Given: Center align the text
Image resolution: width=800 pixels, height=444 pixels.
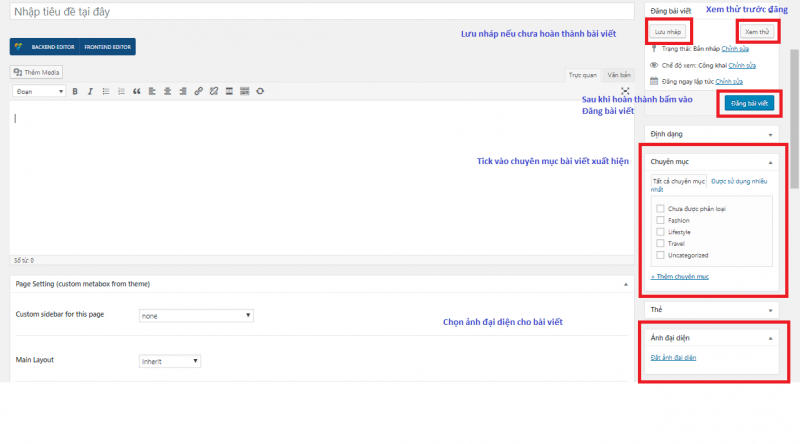Looking at the screenshot, I should (x=166, y=91).
